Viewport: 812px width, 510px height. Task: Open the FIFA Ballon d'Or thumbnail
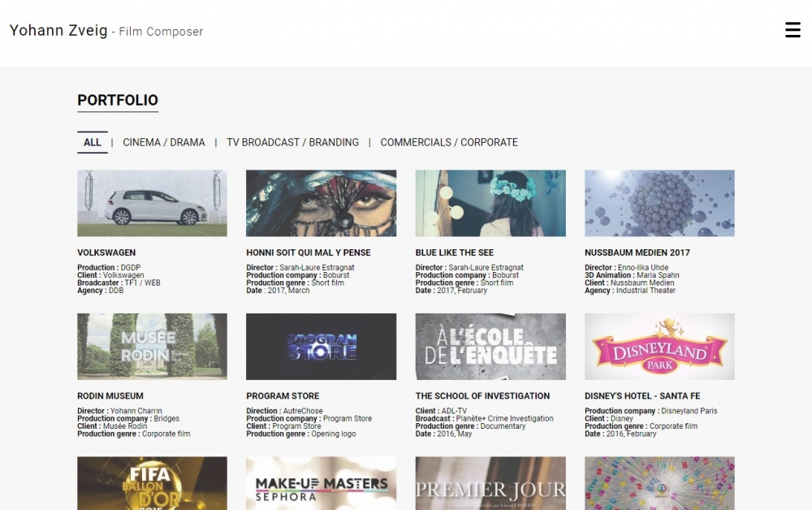[x=152, y=483]
